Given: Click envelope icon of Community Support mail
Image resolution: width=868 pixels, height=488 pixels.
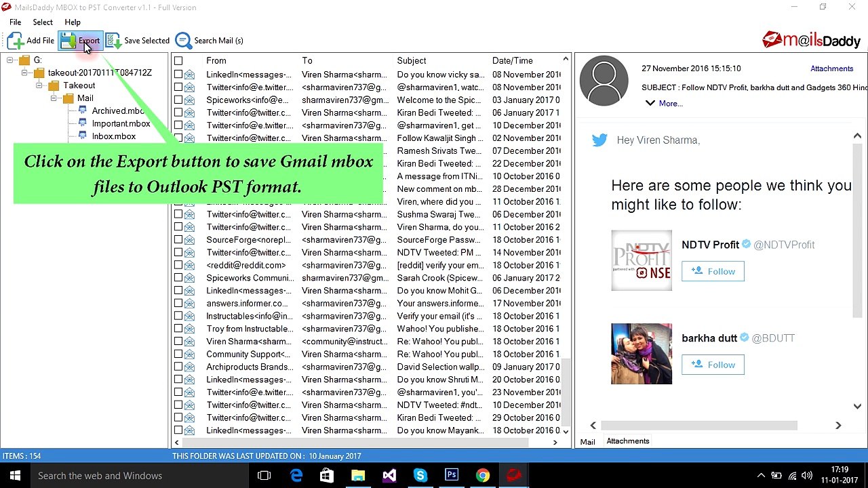Looking at the screenshot, I should pos(190,354).
